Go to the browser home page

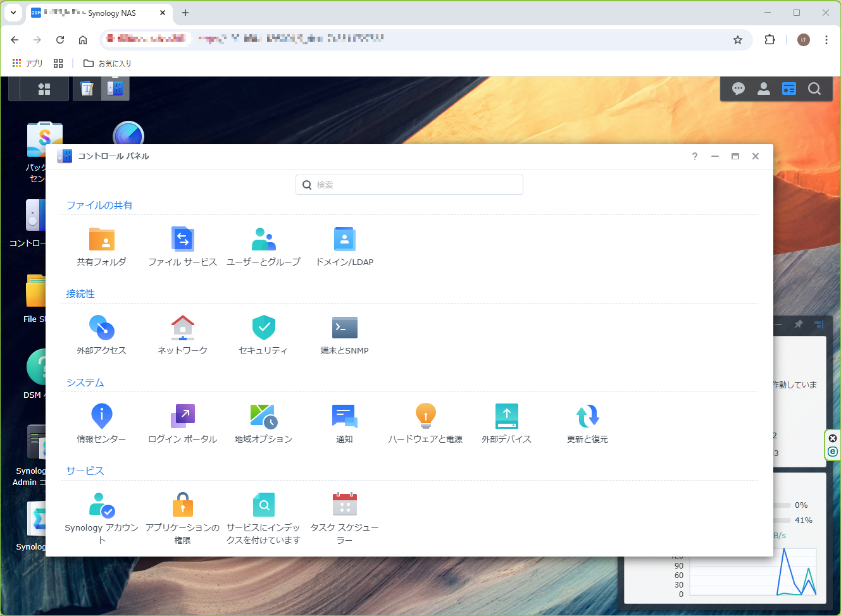[x=83, y=40]
